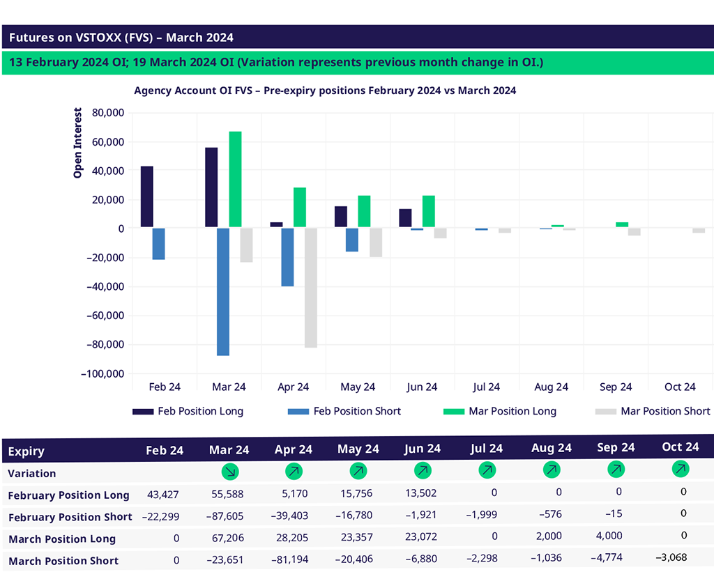Viewport: 714px width, 588px height.
Task: Click the 'March Position Short' row label
Action: point(63,561)
